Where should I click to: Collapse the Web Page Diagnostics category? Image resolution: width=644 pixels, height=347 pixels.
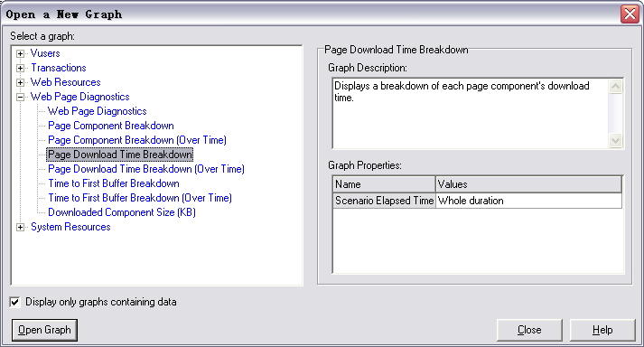click(x=20, y=97)
